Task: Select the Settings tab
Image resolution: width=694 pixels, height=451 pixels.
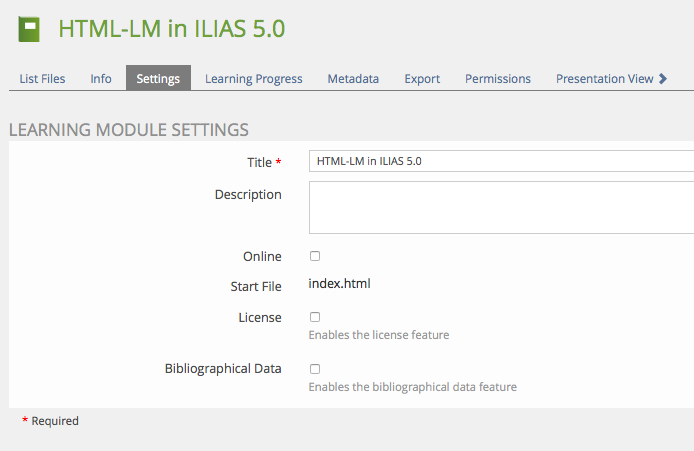Action: click(158, 79)
